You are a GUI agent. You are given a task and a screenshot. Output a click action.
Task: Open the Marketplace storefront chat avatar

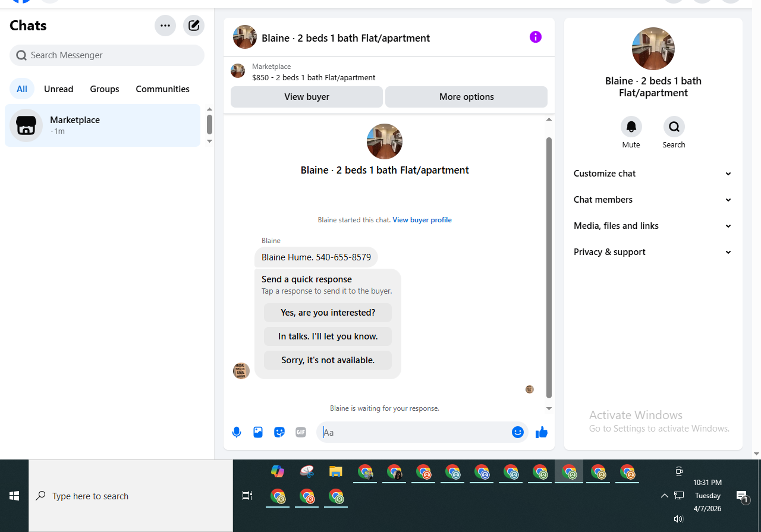pyautogui.click(x=26, y=125)
